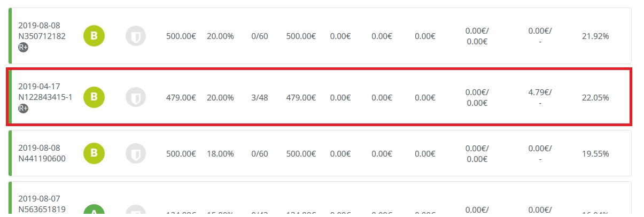Click the grey shield icon for N122843415-1
Screen dimensions: 644x217
pyautogui.click(x=136, y=97)
